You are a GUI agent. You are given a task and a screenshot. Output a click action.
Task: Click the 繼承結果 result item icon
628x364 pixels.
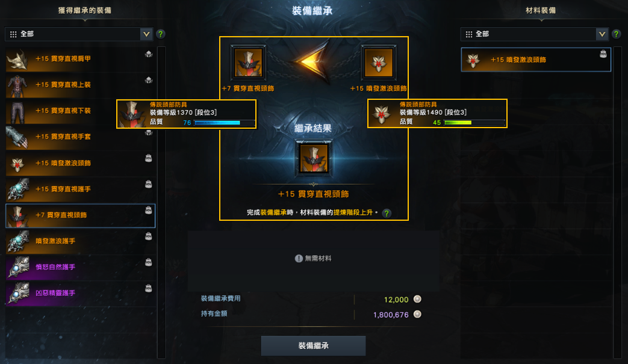pyautogui.click(x=314, y=158)
